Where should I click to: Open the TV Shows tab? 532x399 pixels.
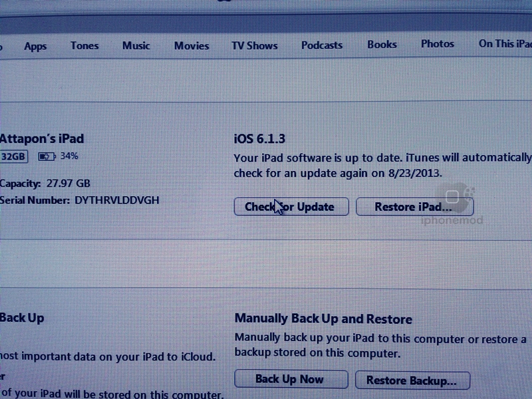tap(255, 45)
